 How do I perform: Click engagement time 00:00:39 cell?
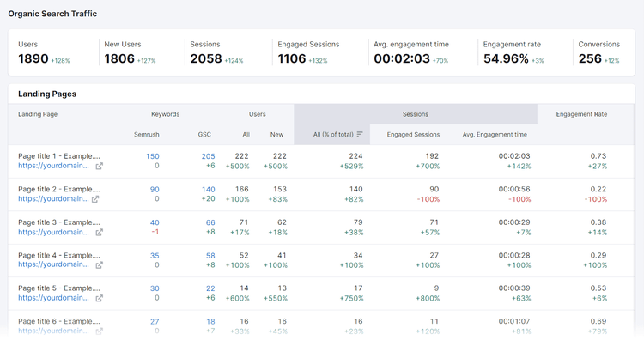point(514,288)
